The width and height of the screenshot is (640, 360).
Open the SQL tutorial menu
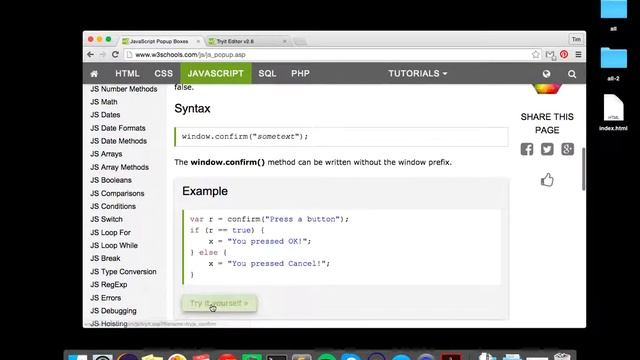(267, 73)
